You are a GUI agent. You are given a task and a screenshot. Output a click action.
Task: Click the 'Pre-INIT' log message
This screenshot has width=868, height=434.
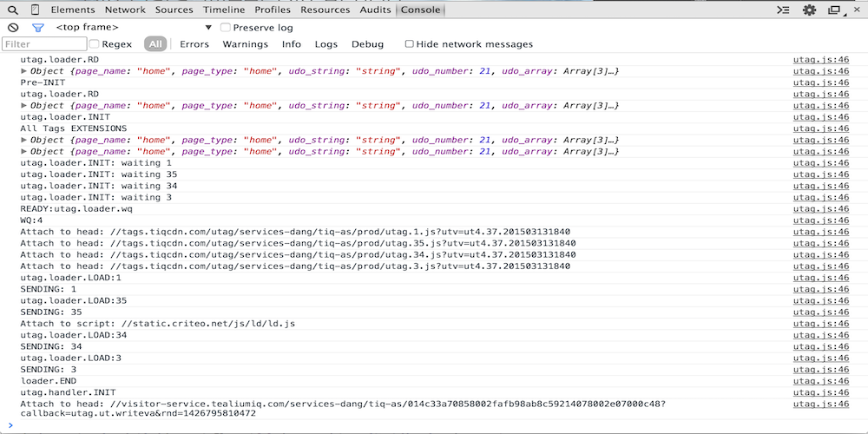[x=43, y=82]
